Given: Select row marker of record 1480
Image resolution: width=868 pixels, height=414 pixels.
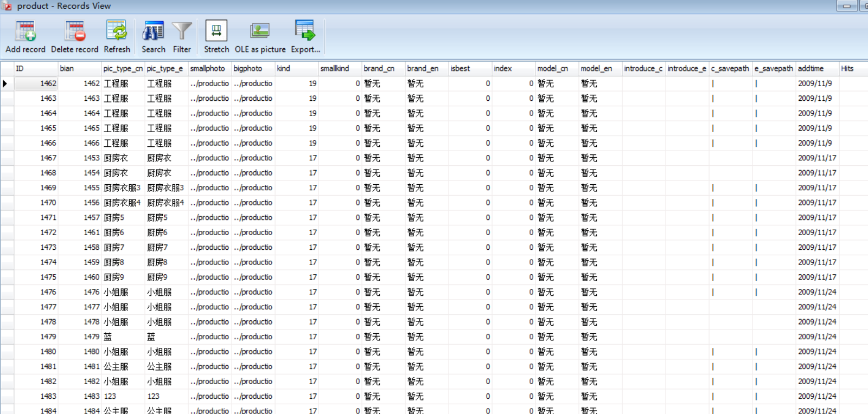Looking at the screenshot, I should click(7, 352).
